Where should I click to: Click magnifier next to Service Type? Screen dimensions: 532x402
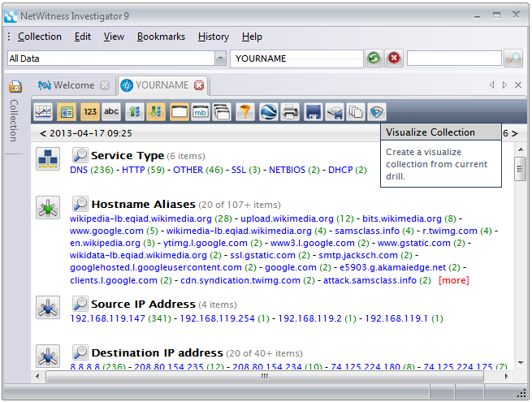pos(80,155)
